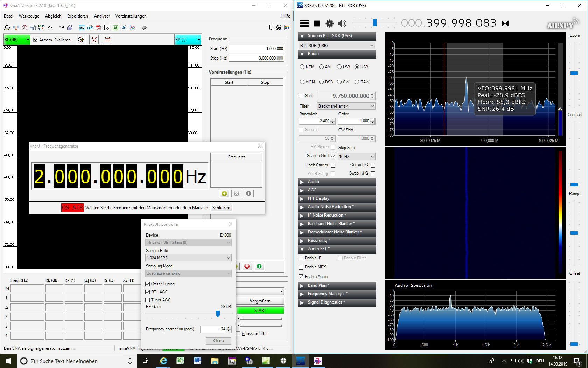
Task: Enable Correct IQ checkbox
Action: pos(373,165)
